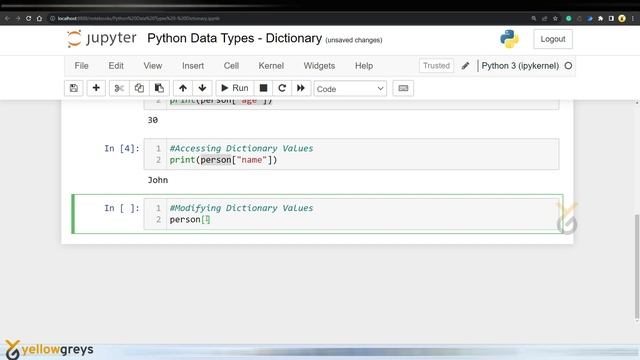Open the browser three-dot menu
The image size is (640, 360).
[x=633, y=18]
